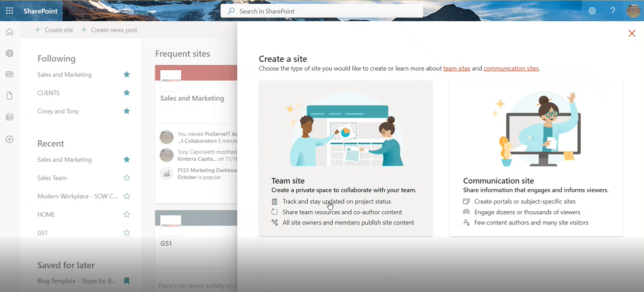Screen dimensions: 644x292
Task: Open My sites globe icon
Action: (9, 53)
